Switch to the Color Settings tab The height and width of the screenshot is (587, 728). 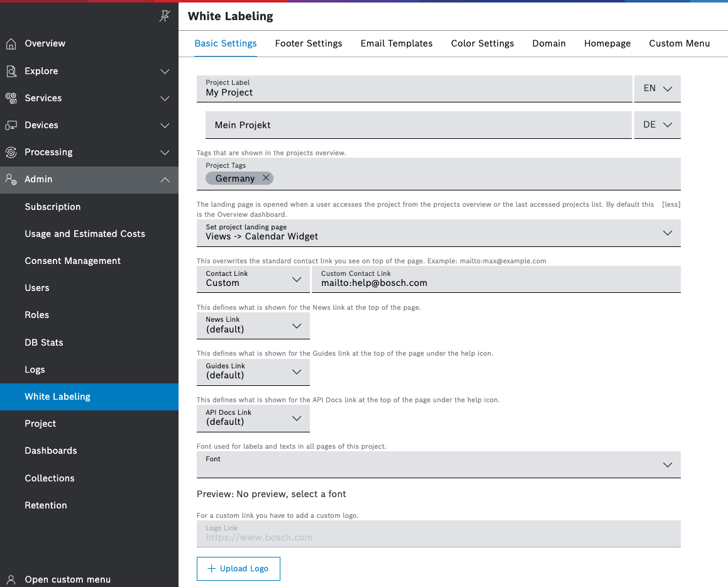pos(482,43)
